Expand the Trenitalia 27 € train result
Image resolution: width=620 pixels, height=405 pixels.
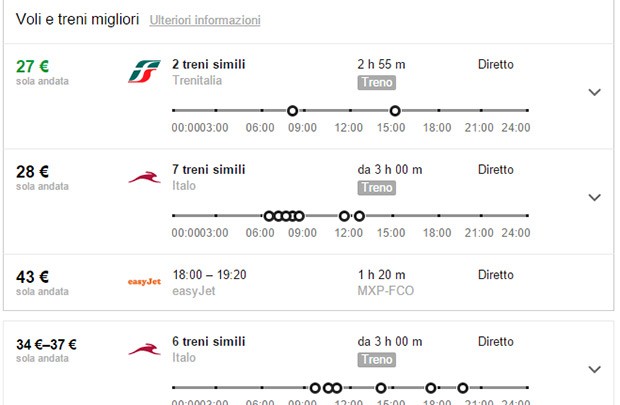594,92
